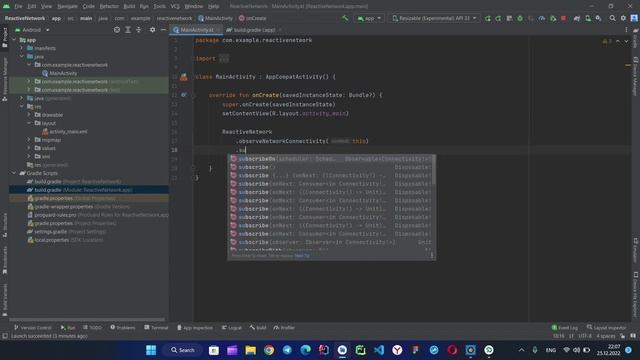Hide the Project panel with minus icon

(x=163, y=30)
